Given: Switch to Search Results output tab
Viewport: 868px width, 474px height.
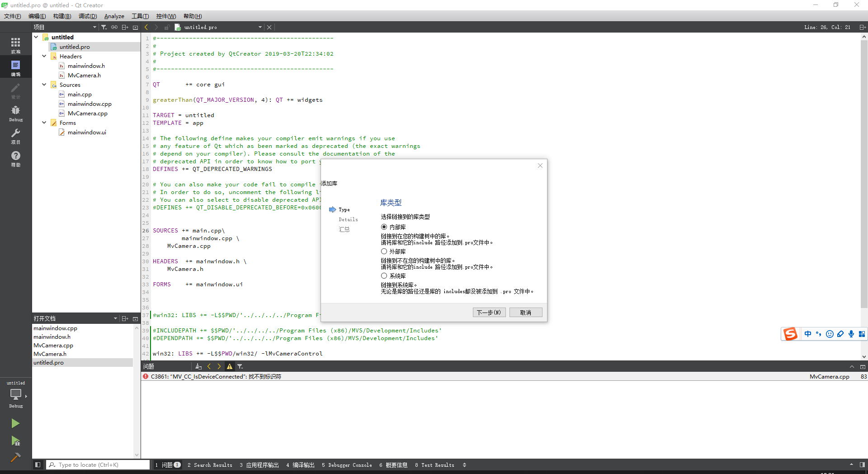Looking at the screenshot, I should 210,465.
